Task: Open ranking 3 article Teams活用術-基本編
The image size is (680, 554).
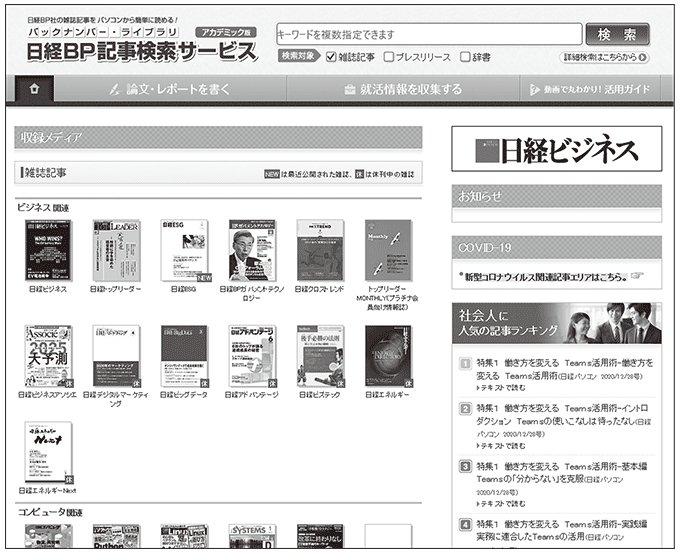Action: point(562,479)
